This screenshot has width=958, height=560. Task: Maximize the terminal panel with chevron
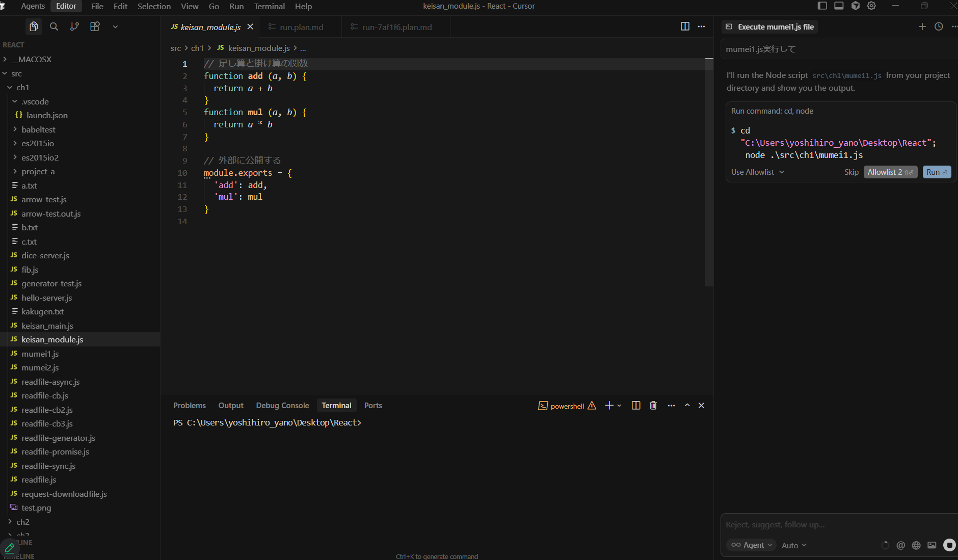(x=687, y=406)
